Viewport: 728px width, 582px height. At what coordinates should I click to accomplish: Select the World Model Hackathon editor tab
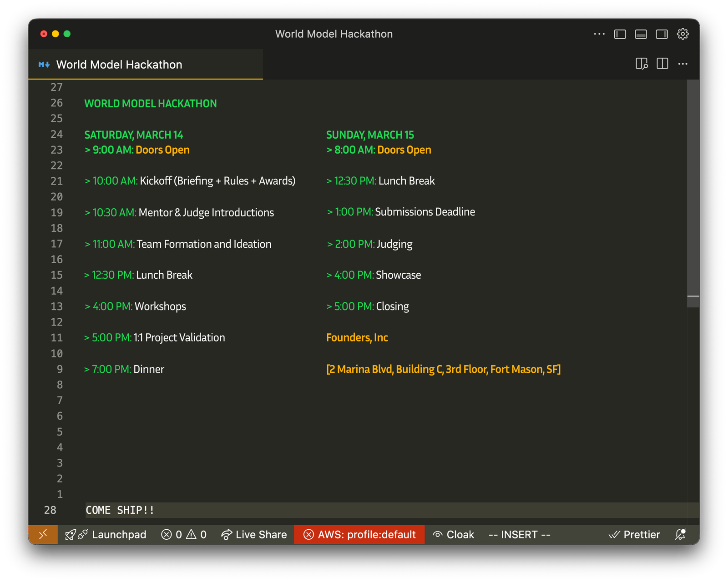(119, 65)
